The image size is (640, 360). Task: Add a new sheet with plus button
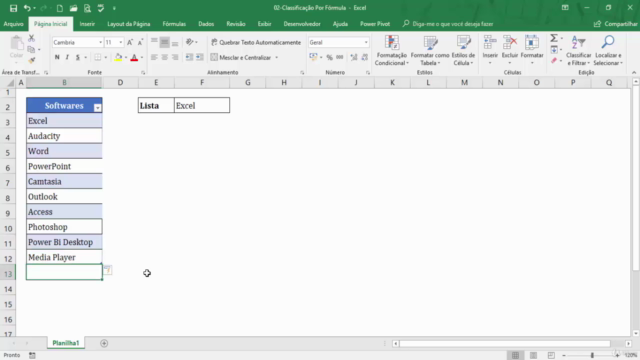(x=104, y=343)
